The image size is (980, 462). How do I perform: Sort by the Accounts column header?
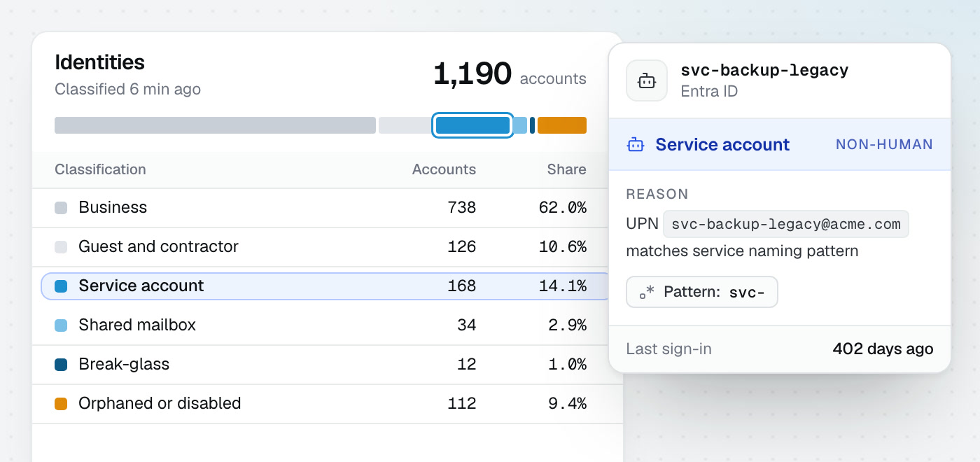444,169
